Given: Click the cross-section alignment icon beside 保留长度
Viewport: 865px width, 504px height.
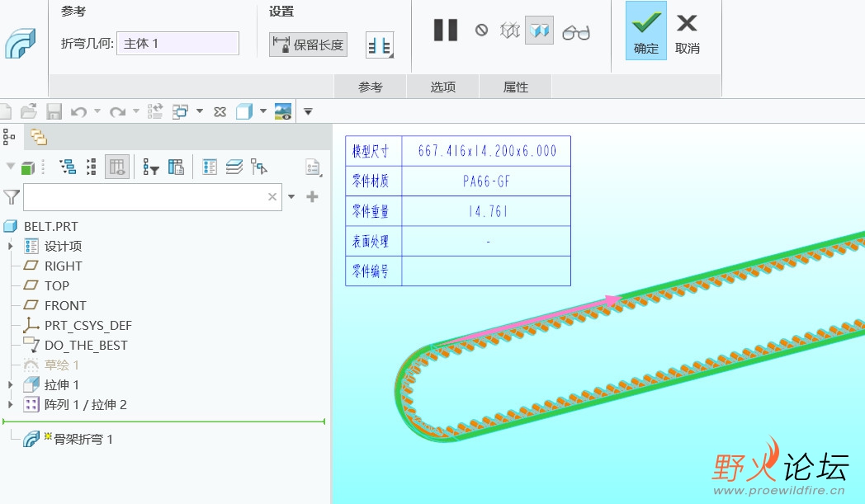Looking at the screenshot, I should [x=380, y=45].
